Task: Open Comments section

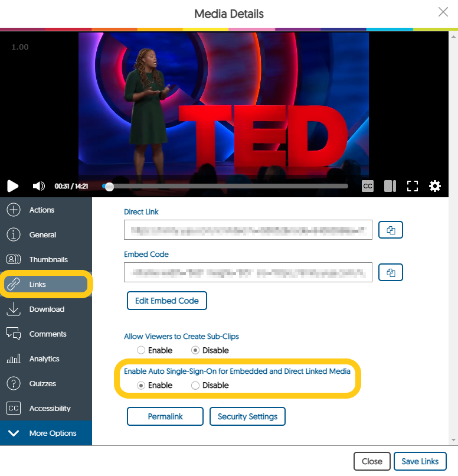Action: 46,334
